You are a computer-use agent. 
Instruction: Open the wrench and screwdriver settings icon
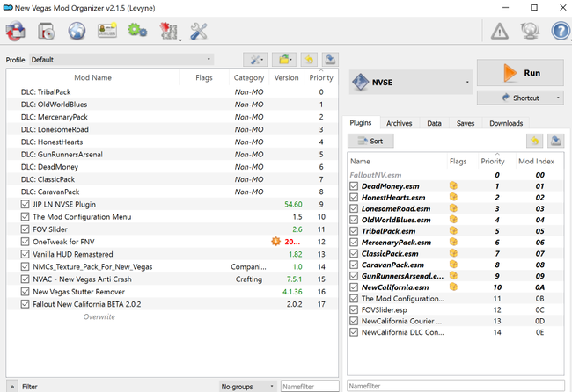199,31
